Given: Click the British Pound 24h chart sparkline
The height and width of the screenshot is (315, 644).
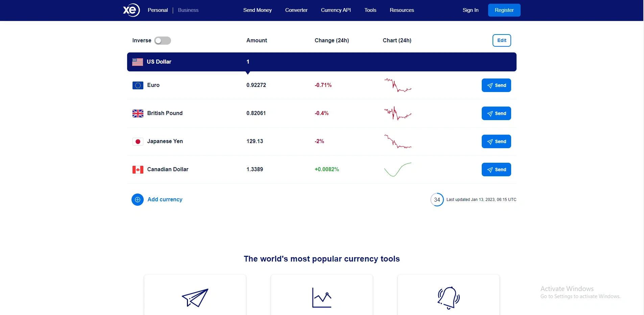Looking at the screenshot, I should click(x=398, y=113).
